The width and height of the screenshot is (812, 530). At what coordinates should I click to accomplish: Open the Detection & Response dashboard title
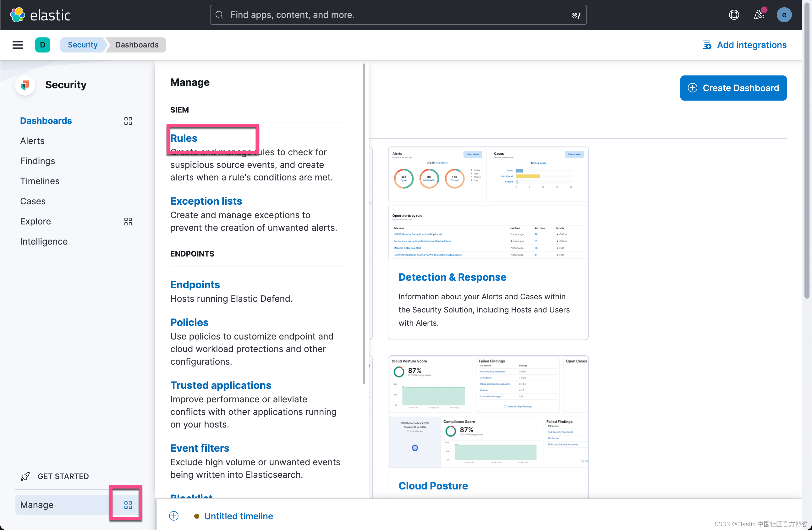click(x=452, y=277)
